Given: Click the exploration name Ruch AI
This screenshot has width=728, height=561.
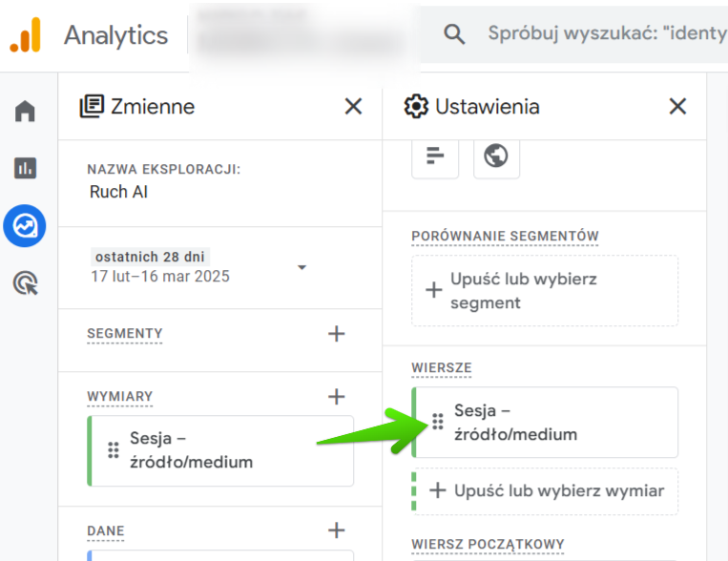Looking at the screenshot, I should (119, 192).
